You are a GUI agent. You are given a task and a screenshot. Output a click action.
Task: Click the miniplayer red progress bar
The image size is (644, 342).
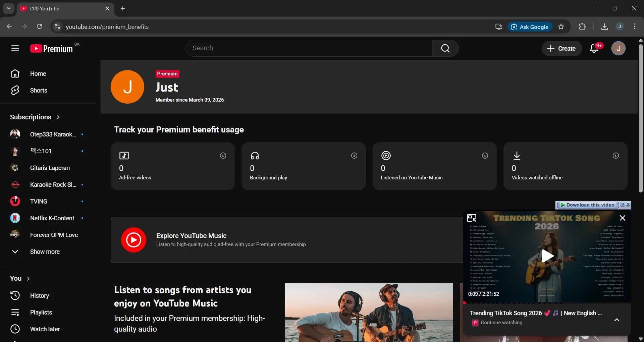click(547, 302)
